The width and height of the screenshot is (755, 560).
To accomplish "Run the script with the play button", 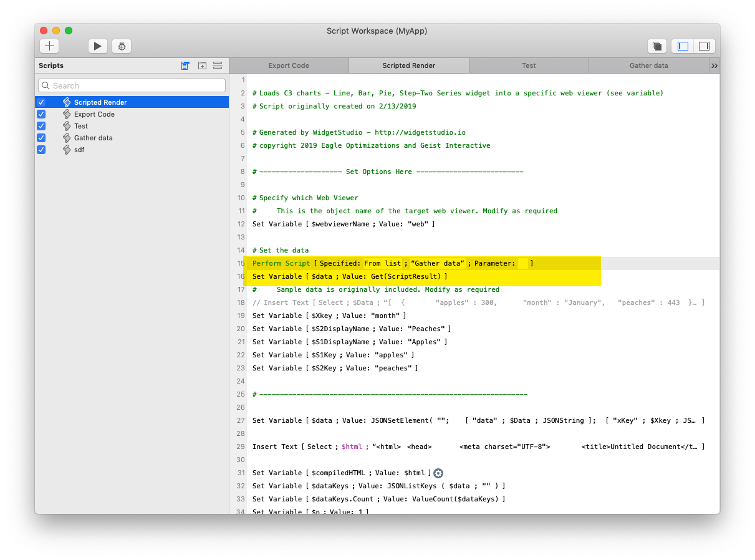I will [x=97, y=46].
